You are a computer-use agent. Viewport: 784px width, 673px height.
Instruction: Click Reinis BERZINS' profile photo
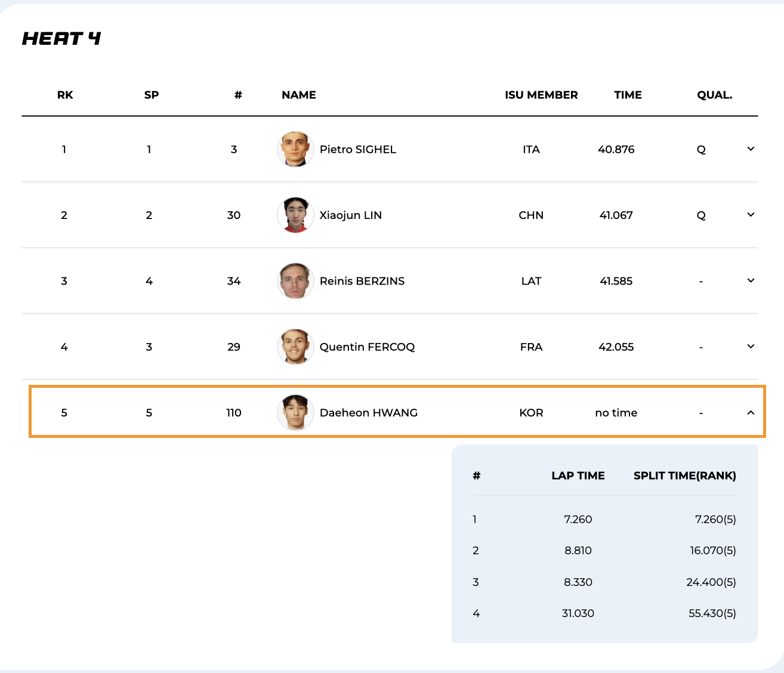pos(295,281)
